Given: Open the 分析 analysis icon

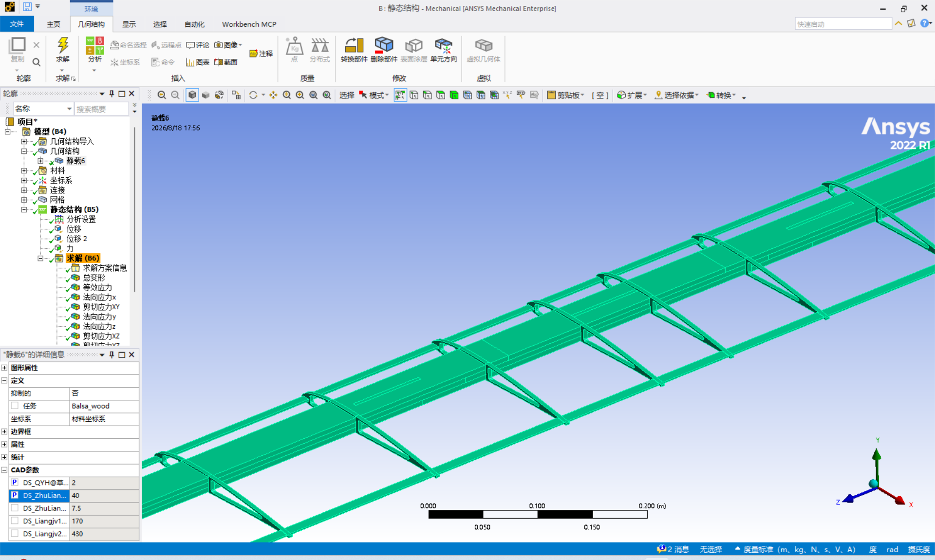Looking at the screenshot, I should [x=95, y=46].
